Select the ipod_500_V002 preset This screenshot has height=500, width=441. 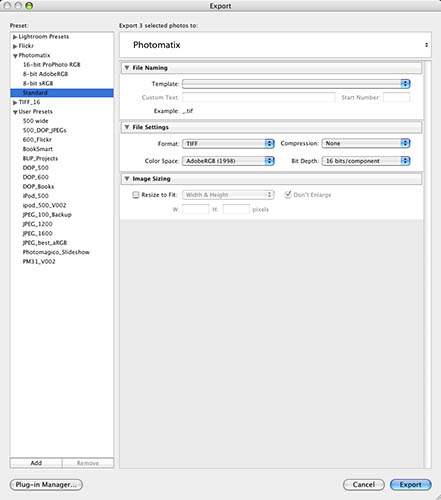(x=44, y=205)
